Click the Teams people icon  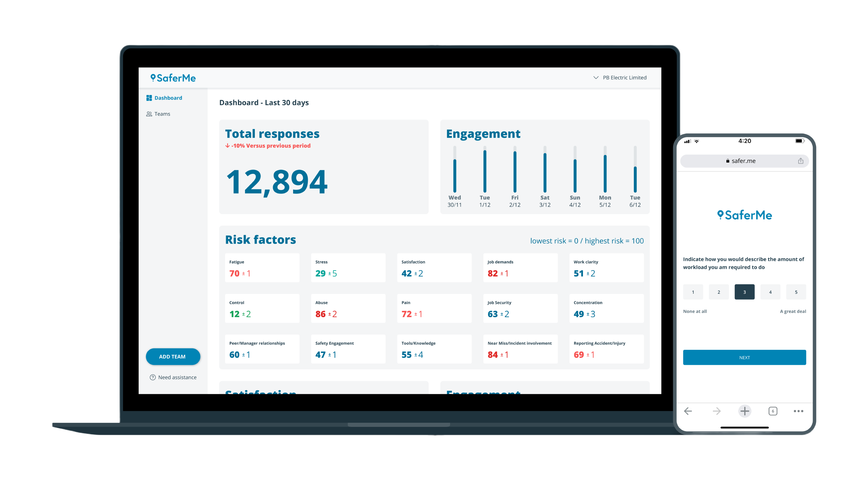coord(149,114)
